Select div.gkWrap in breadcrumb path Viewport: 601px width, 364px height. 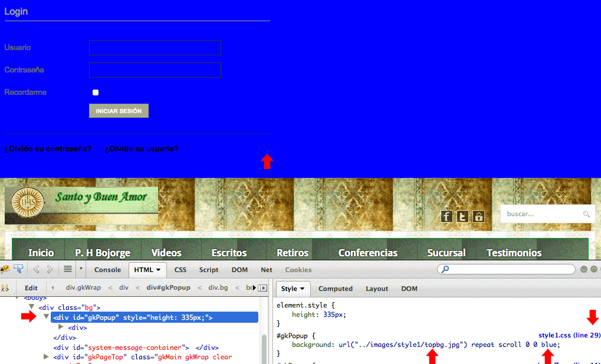pos(83,288)
